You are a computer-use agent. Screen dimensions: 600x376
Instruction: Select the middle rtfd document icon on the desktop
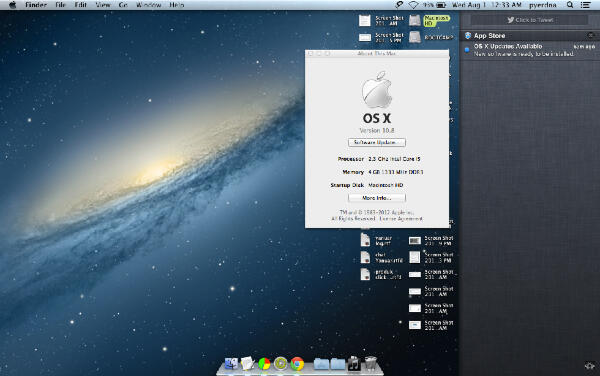click(x=365, y=257)
